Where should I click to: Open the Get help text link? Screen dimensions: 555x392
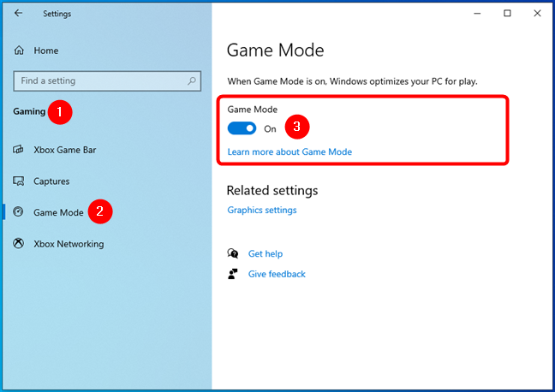pyautogui.click(x=265, y=254)
